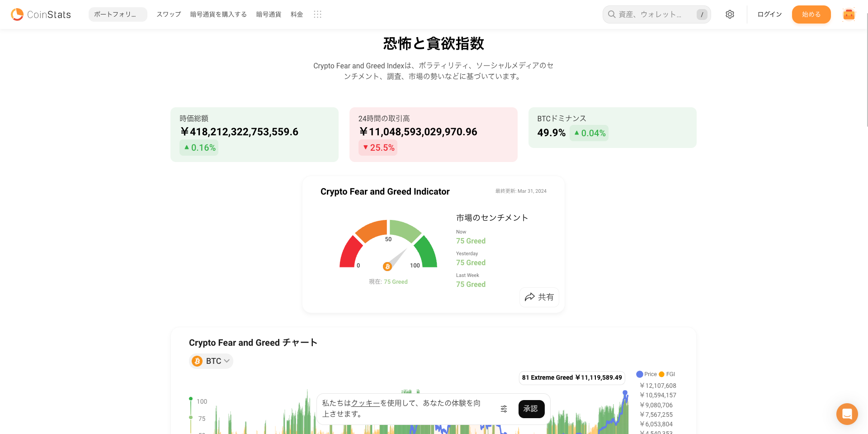Image resolution: width=868 pixels, height=434 pixels.
Task: Open the settings gear icon
Action: click(x=730, y=14)
